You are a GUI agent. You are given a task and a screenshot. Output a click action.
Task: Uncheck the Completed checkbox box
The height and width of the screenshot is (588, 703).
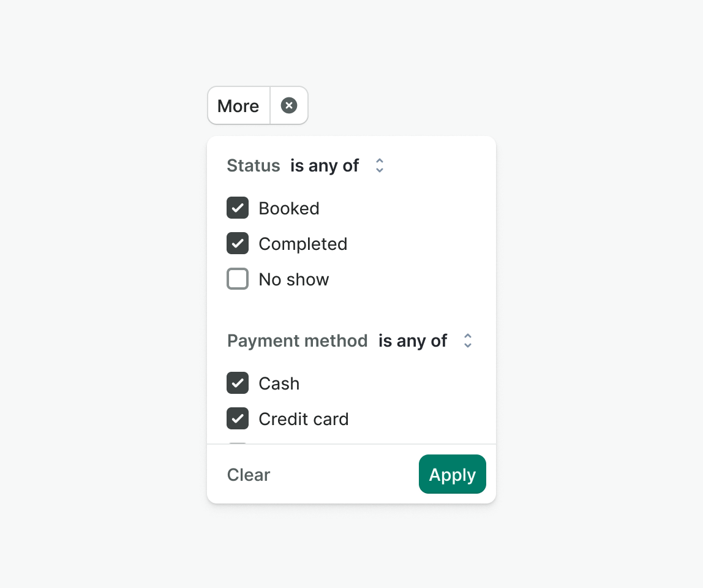coord(238,244)
